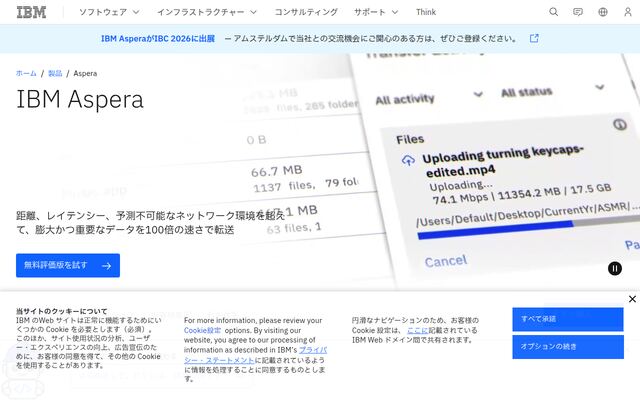
Task: Go to 製品 breadcrumb
Action: (55, 73)
